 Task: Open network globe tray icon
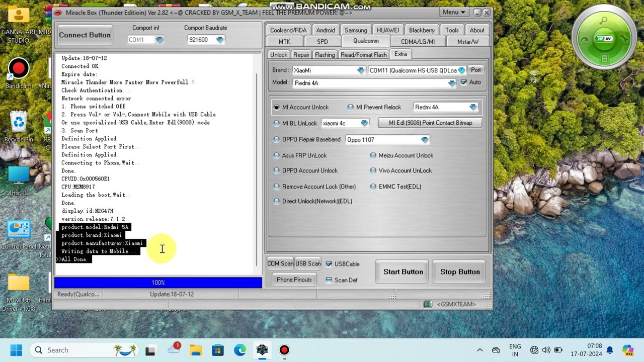[534, 350]
